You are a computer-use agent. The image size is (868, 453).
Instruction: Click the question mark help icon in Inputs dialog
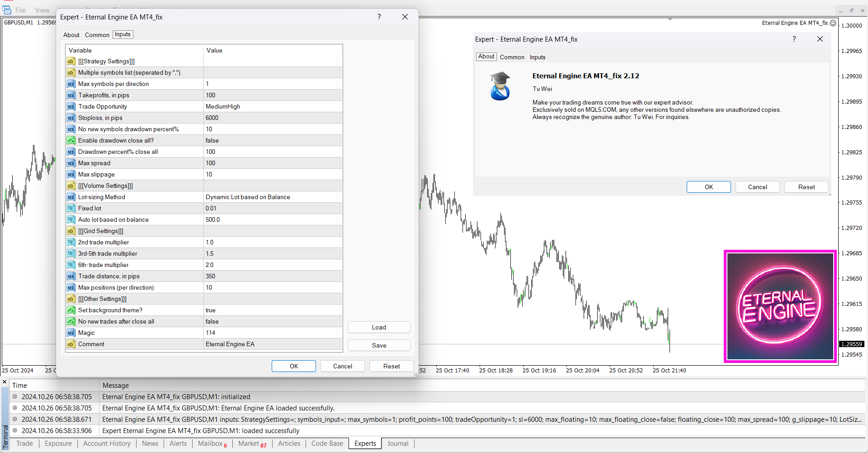(x=379, y=17)
